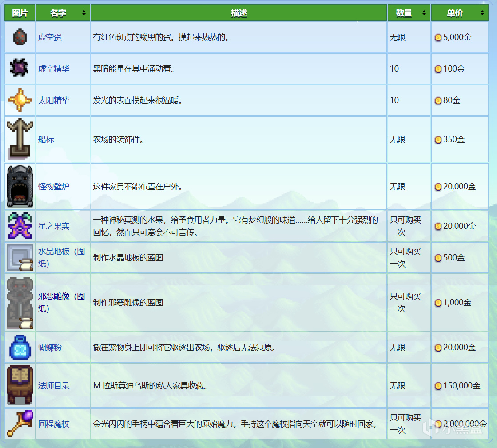Viewport: 497px width, 448px height.
Task: Click the 描述 column header
Action: [x=239, y=13]
